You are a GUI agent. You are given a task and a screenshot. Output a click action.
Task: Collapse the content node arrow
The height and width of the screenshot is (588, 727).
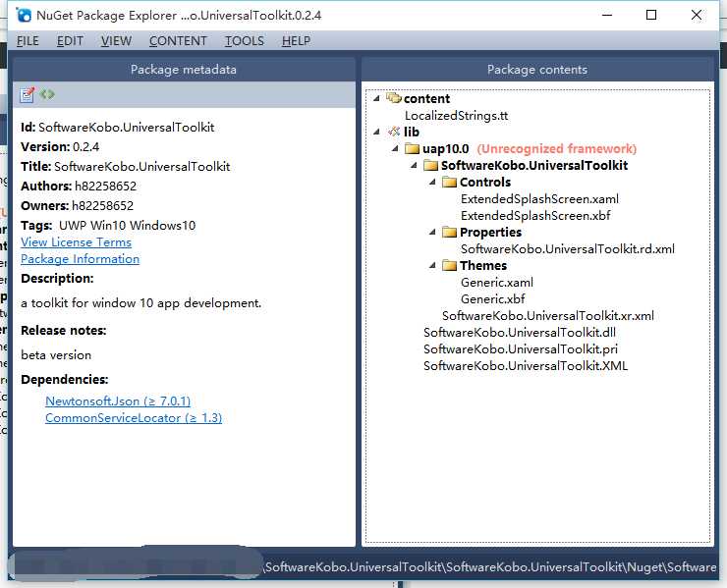point(377,98)
